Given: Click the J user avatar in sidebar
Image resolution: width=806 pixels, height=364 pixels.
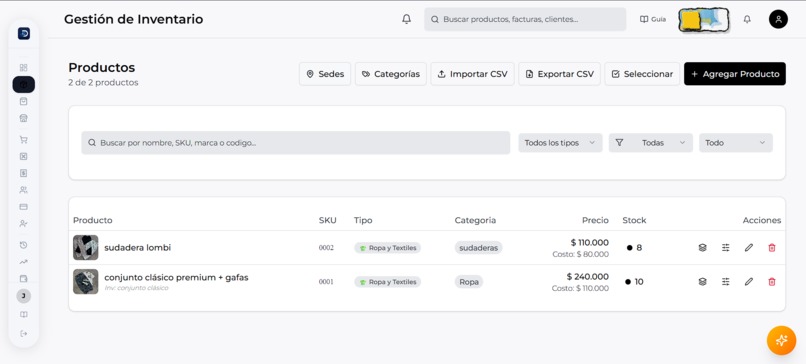Looking at the screenshot, I should [24, 296].
